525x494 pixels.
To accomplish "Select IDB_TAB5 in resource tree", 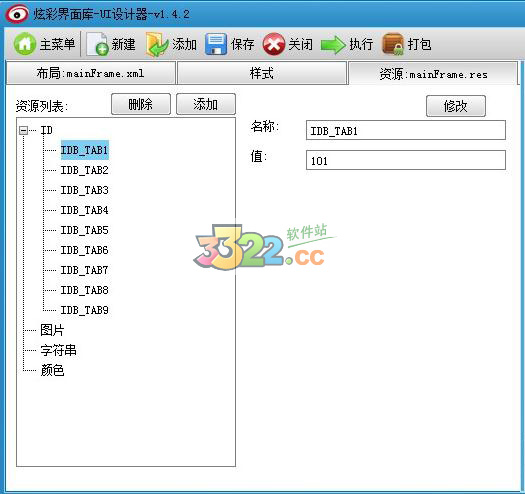I will coord(84,230).
